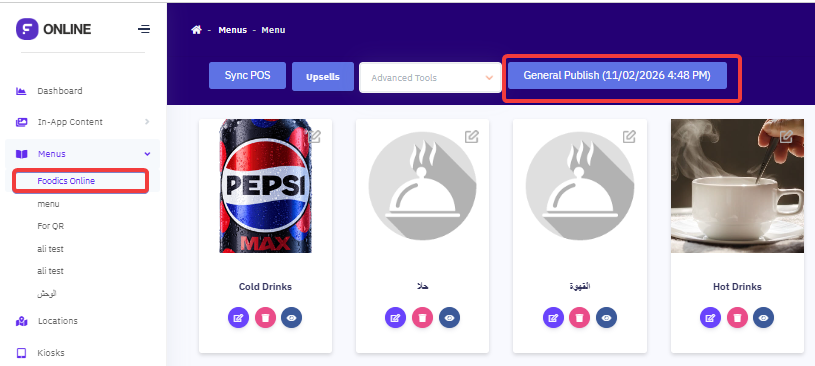Click the Foodics Online logo icon

tap(27, 29)
